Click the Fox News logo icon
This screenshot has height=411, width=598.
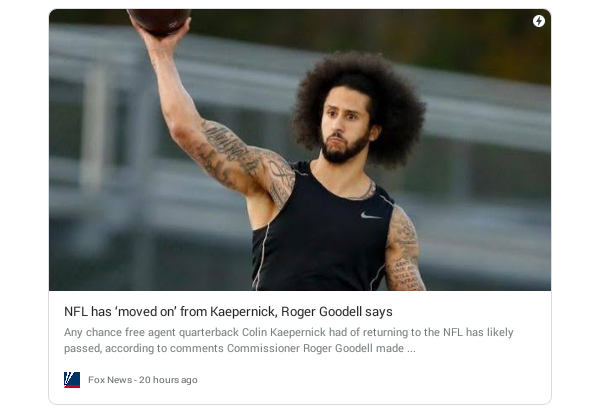coord(72,380)
